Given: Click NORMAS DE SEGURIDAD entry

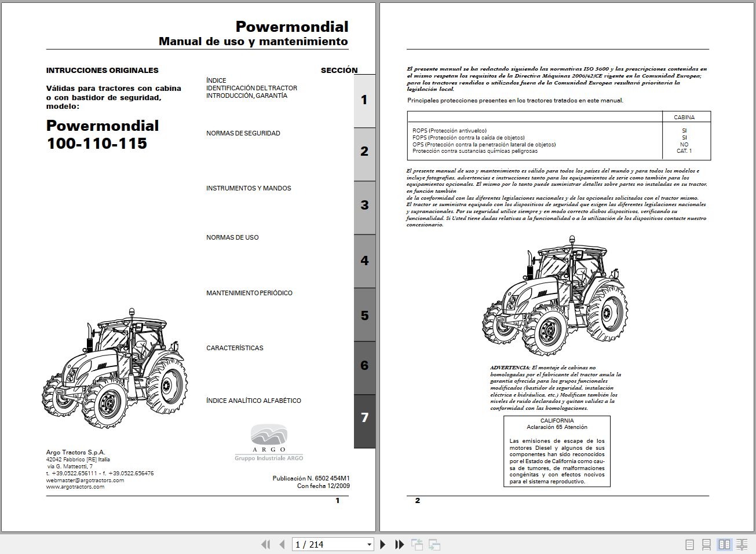Looking at the screenshot, I should tap(243, 133).
